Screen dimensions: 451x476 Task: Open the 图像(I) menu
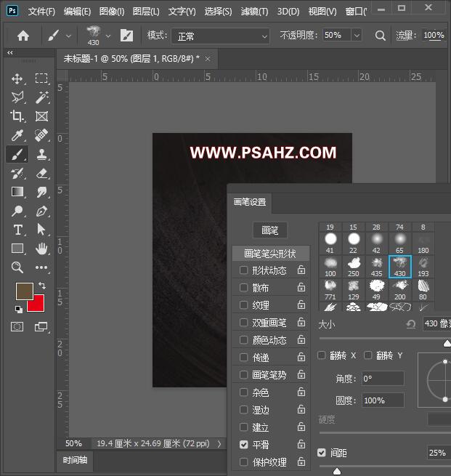[112, 12]
